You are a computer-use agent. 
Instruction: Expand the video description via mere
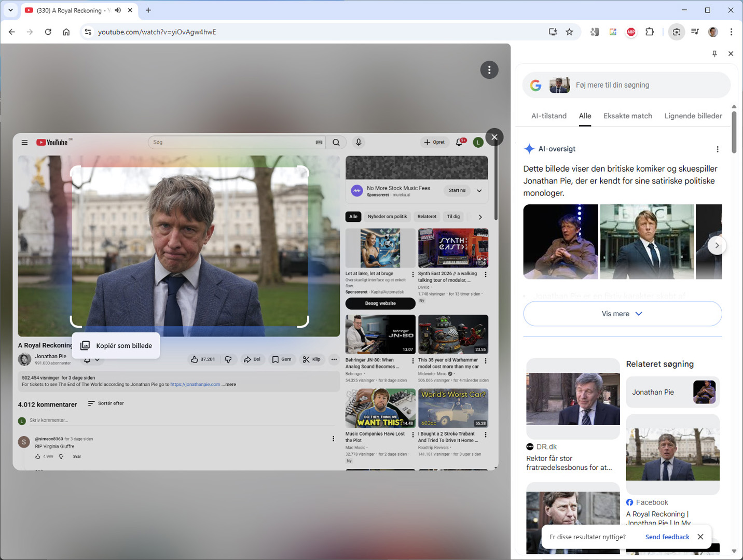(x=230, y=384)
